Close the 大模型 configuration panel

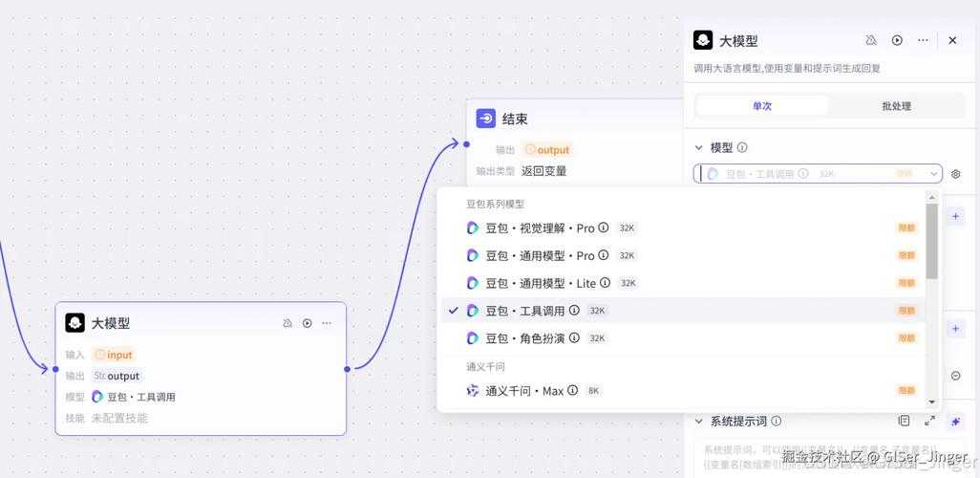tap(952, 40)
